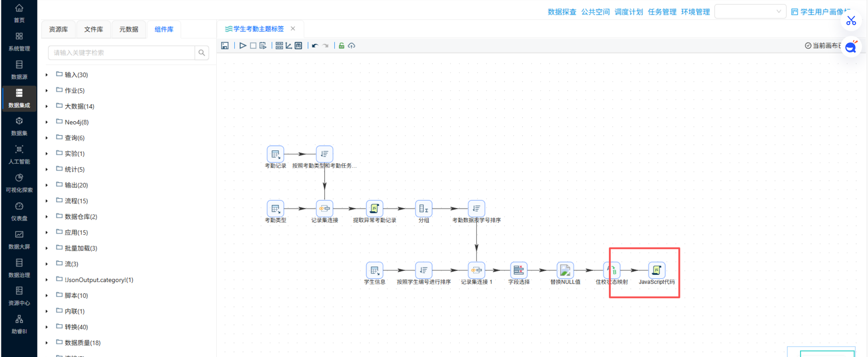Click the search magnifier button

click(x=202, y=53)
